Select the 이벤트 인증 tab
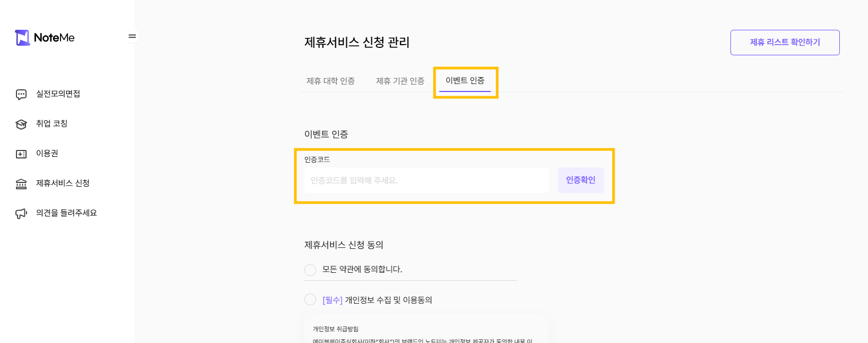Screen dimensions: 868x343 click(465, 80)
